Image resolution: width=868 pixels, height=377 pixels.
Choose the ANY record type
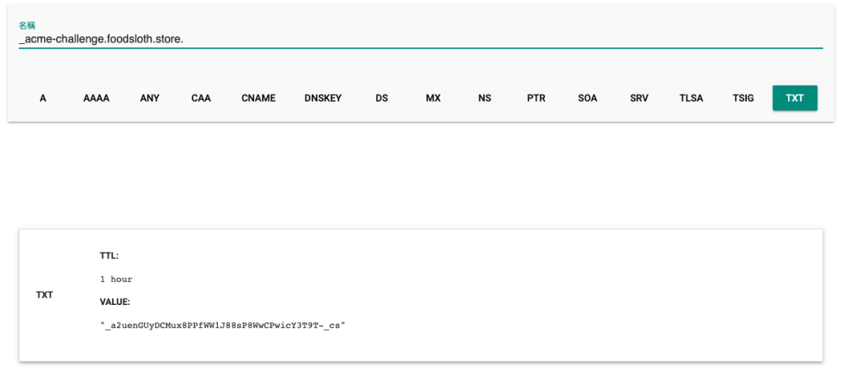point(149,98)
